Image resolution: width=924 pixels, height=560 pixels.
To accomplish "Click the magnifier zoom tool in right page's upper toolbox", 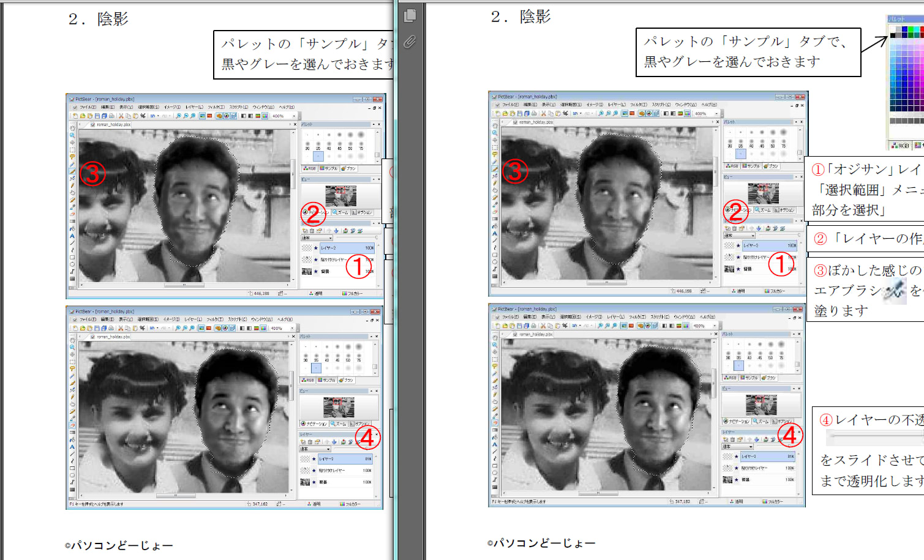I will 495,133.
